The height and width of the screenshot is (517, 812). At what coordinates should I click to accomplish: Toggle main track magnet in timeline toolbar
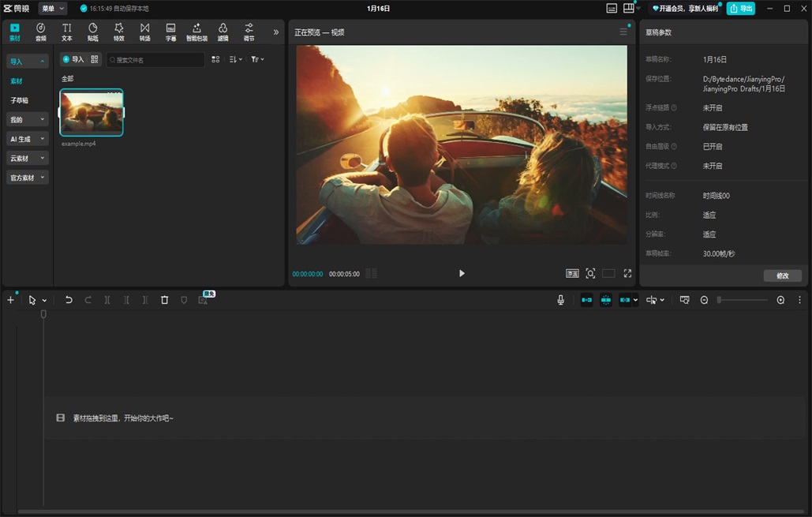[586, 300]
